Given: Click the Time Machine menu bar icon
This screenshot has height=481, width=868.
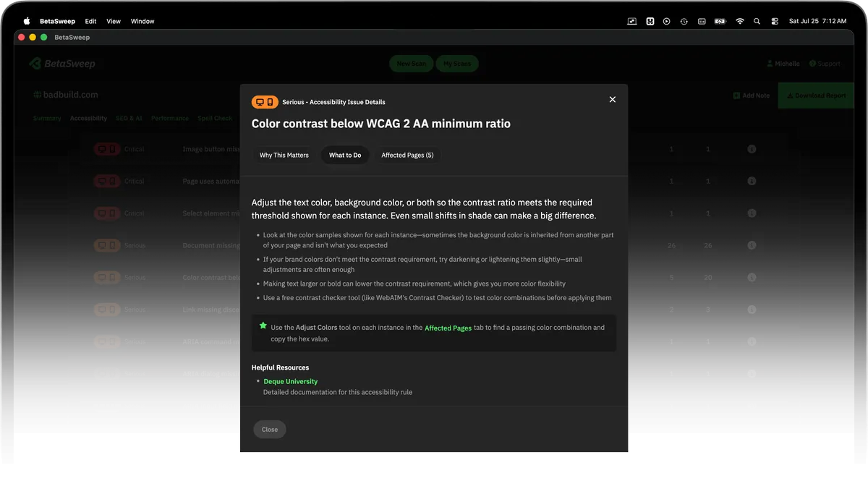Looking at the screenshot, I should pos(684,21).
